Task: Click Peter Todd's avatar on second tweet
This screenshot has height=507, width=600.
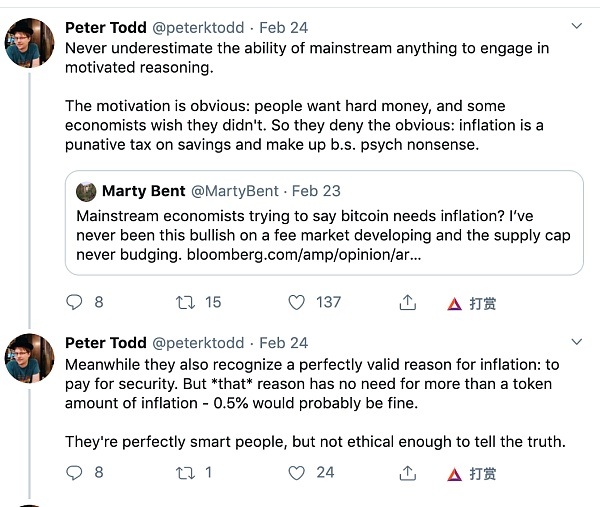Action: coord(30,358)
